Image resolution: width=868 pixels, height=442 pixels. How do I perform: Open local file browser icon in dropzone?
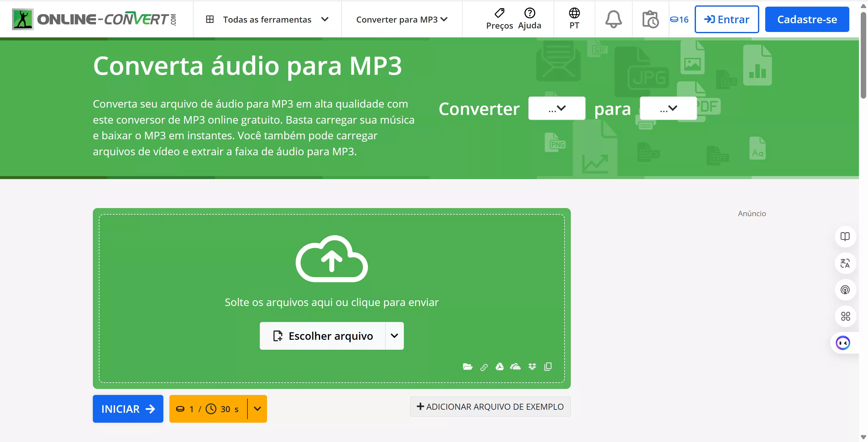(468, 367)
